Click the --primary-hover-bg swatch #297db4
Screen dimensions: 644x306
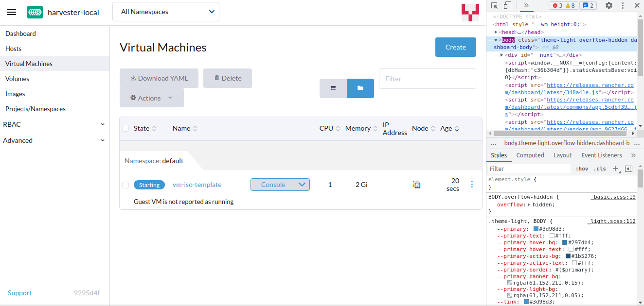coord(565,242)
